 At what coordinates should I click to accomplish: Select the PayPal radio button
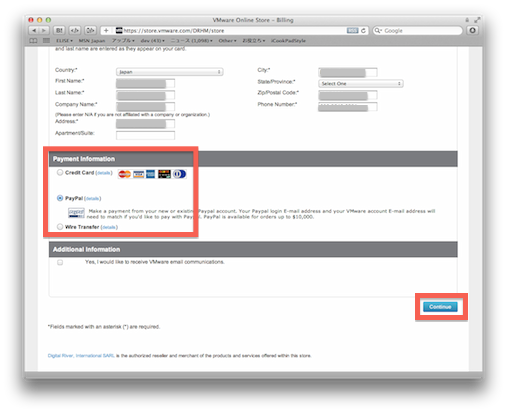coord(60,198)
